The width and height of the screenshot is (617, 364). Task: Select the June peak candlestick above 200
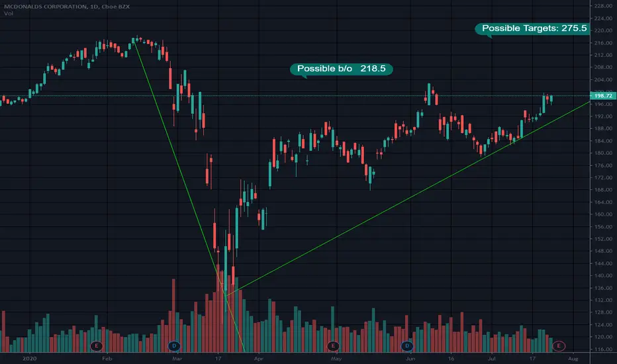tap(429, 94)
